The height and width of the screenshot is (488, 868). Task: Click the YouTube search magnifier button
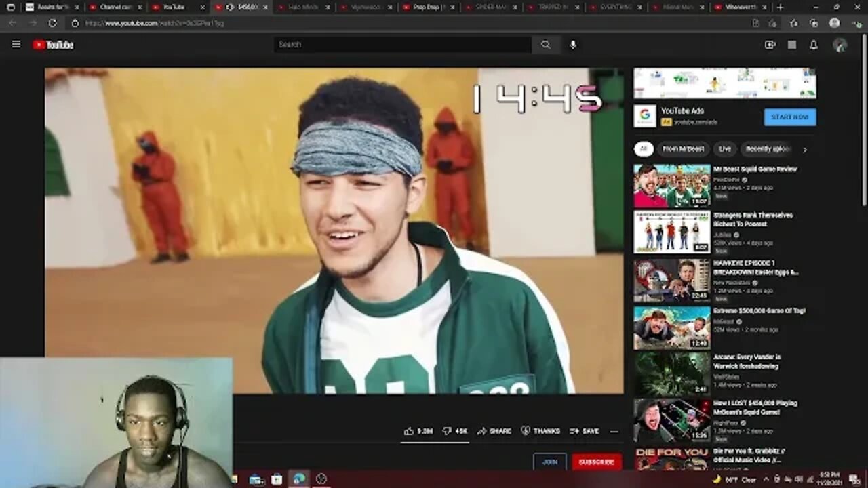[x=546, y=45]
